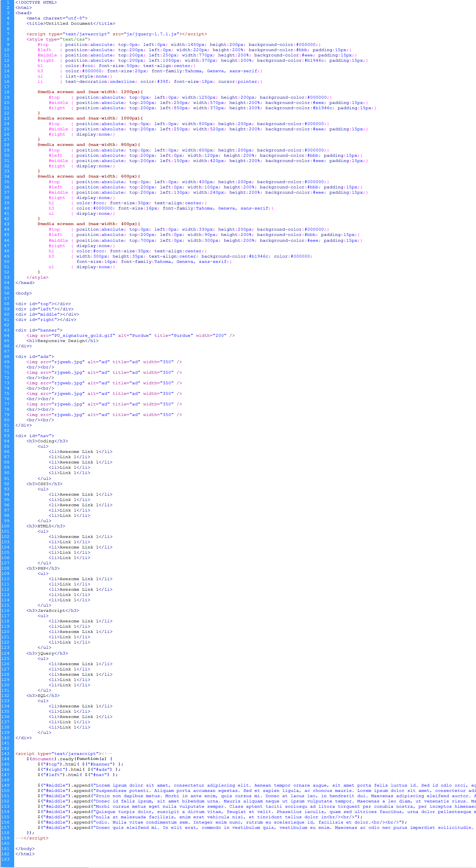Viewport: 476px width, 868px height.
Task: Click the Quisque turpis dolor append line
Action: 257,812
